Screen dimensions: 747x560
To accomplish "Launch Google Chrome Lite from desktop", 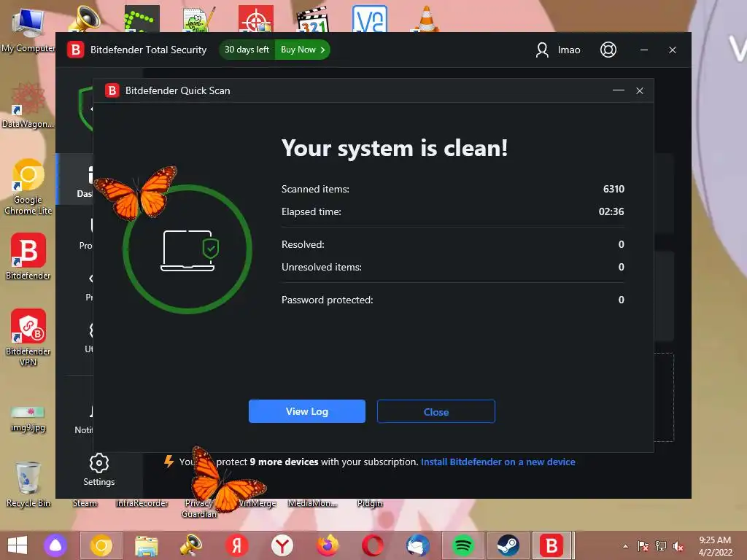I will (28, 187).
